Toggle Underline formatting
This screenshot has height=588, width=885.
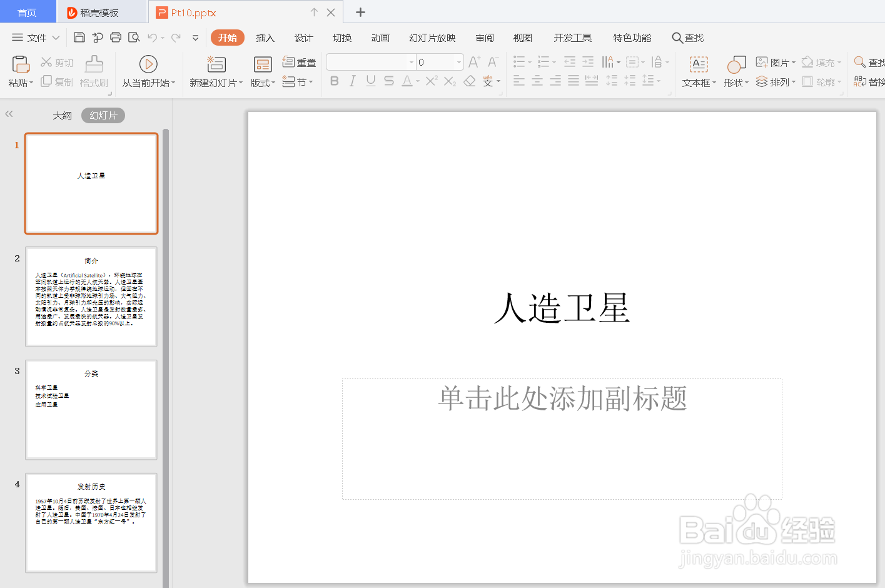(371, 81)
